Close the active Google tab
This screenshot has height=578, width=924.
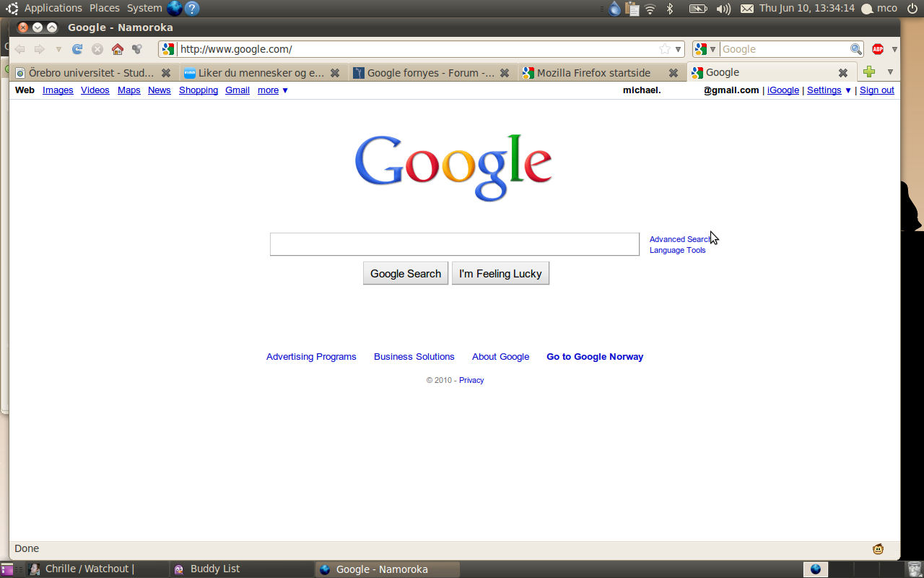click(x=842, y=73)
